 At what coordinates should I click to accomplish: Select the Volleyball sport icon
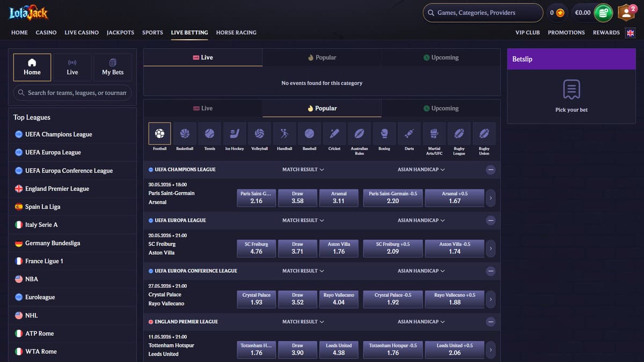pyautogui.click(x=259, y=134)
